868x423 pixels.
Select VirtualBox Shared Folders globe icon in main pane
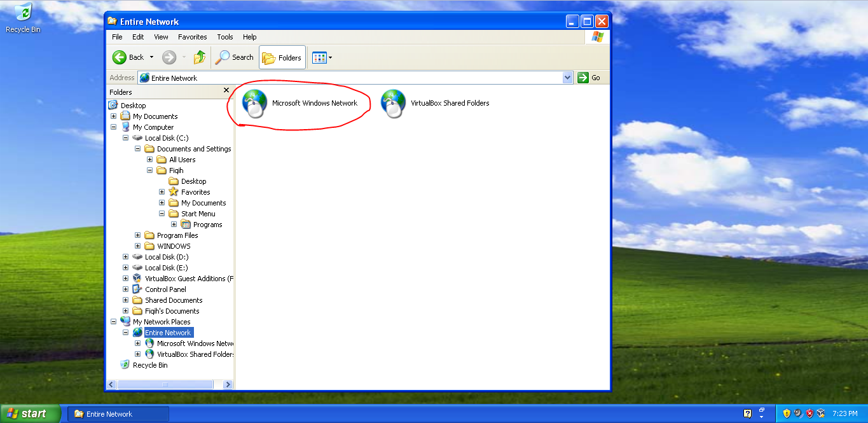click(x=393, y=104)
